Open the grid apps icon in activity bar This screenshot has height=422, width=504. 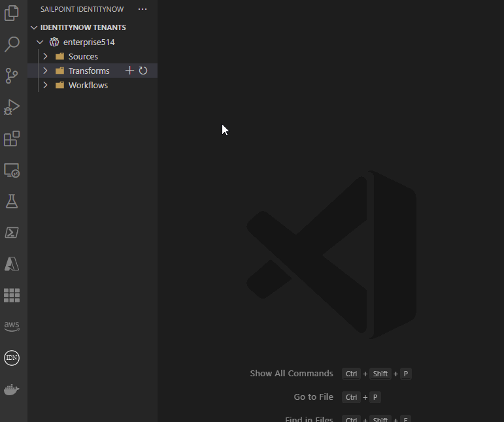point(12,295)
